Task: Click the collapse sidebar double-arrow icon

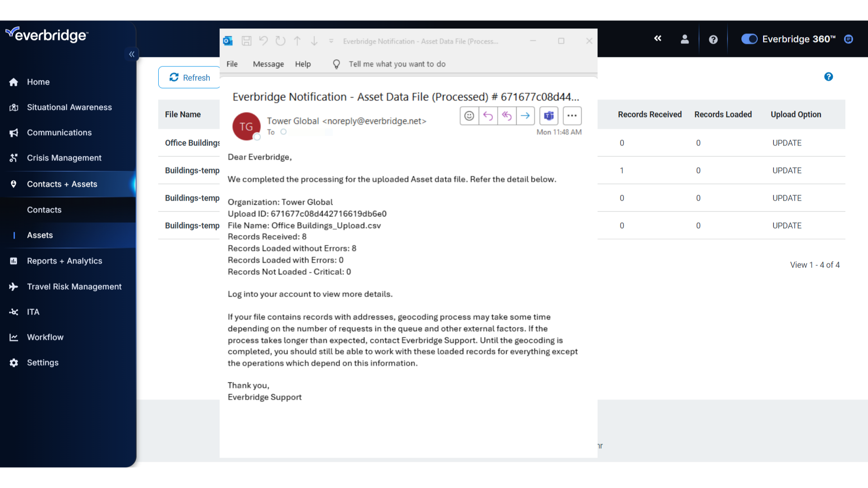Action: coord(132,54)
